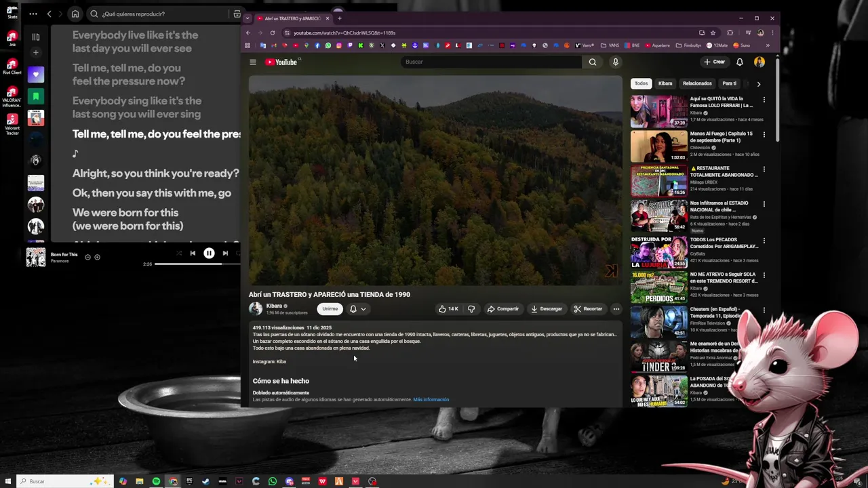Open the Kibara channel avatar
The image size is (868, 488).
coord(256,309)
